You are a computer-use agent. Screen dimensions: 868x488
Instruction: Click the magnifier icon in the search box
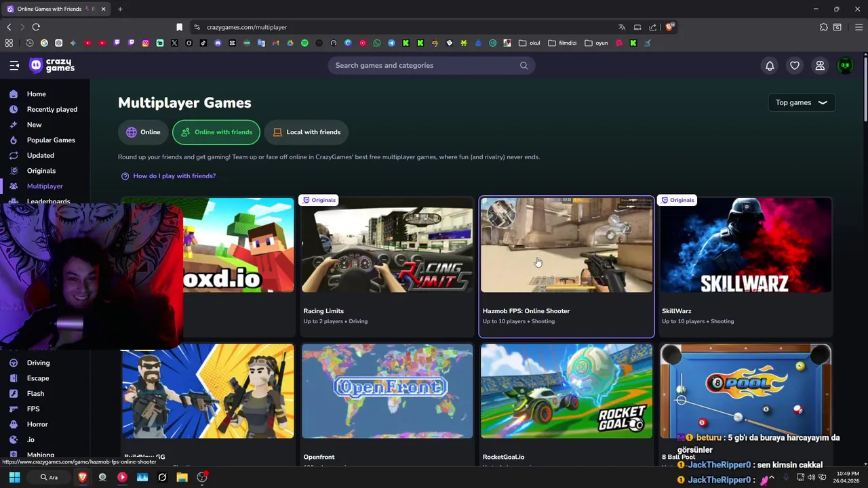point(524,66)
